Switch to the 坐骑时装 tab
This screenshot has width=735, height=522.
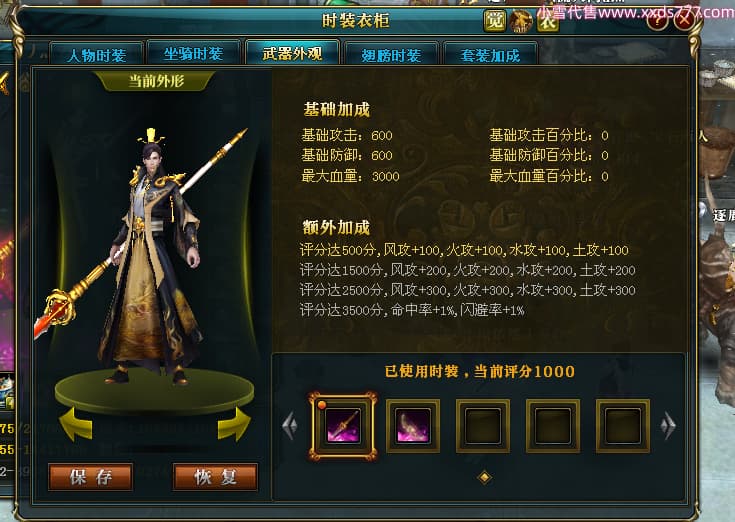193,53
